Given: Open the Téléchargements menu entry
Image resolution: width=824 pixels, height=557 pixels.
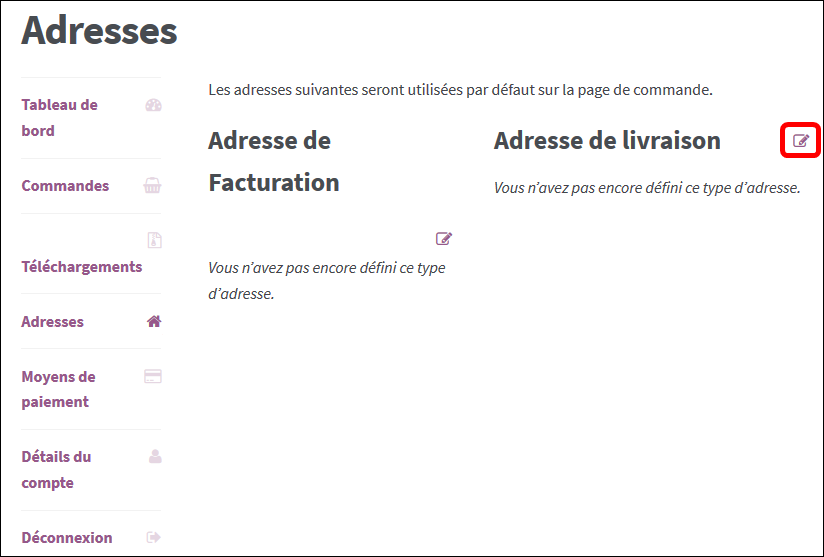Looking at the screenshot, I should 81,266.
